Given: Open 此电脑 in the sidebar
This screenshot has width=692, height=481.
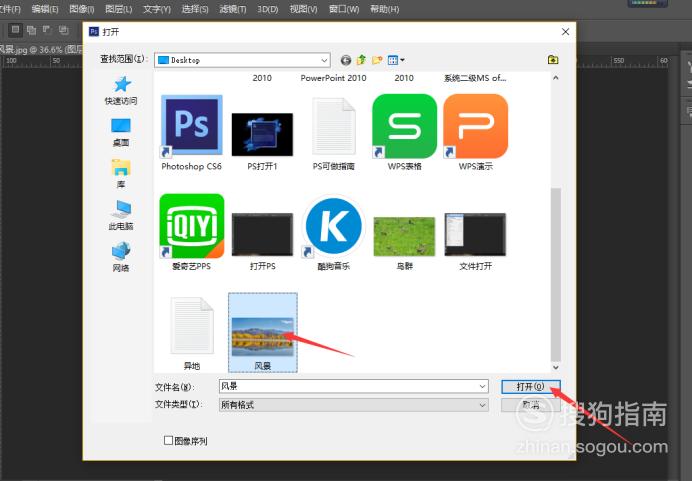Looking at the screenshot, I should click(121, 215).
